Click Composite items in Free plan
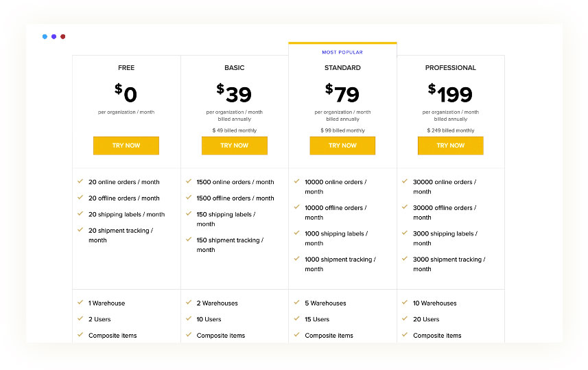The width and height of the screenshot is (588, 370). point(113,336)
